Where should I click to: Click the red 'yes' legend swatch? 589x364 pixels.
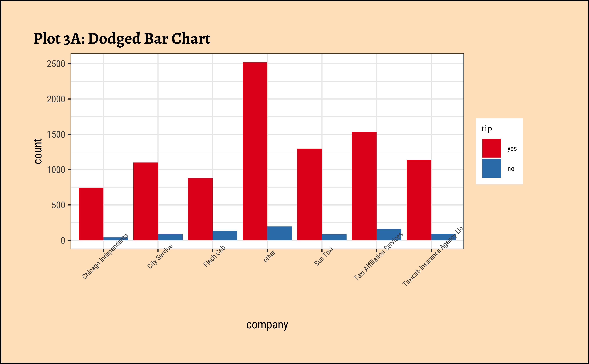coord(491,148)
